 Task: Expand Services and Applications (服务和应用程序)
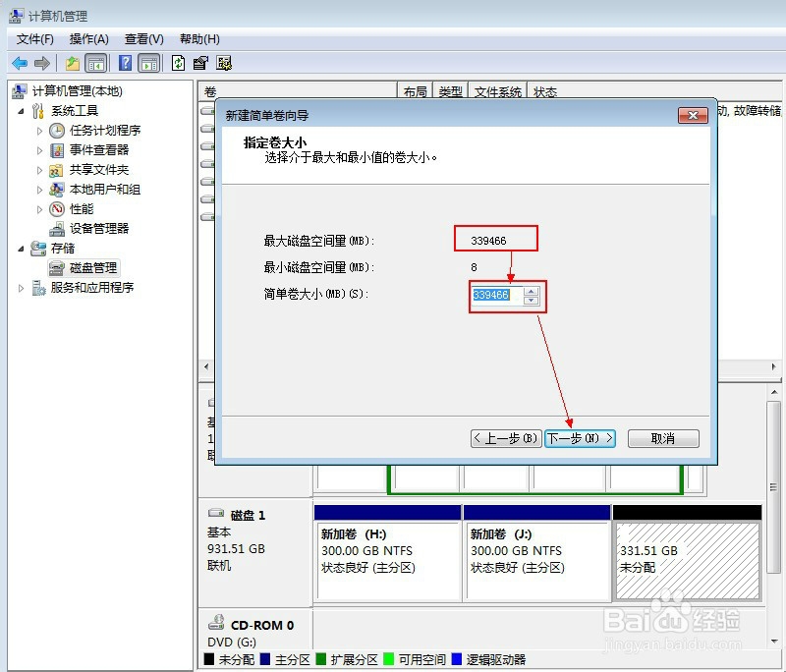point(21,288)
